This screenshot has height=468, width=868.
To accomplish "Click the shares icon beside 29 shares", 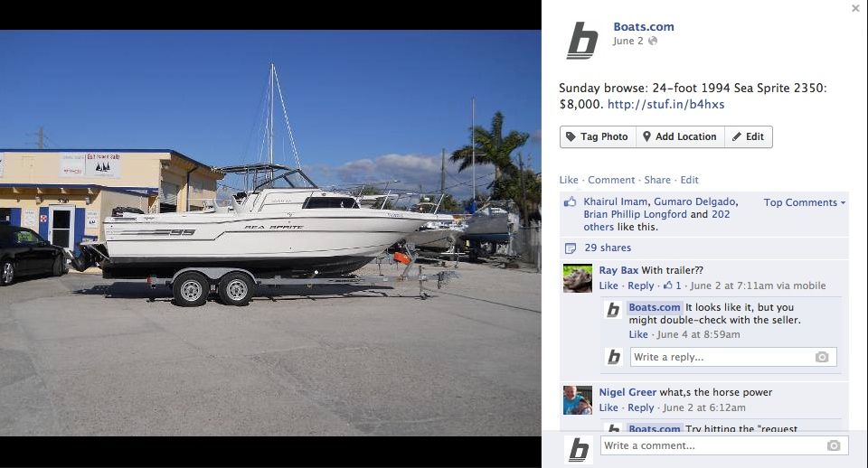I will click(571, 248).
